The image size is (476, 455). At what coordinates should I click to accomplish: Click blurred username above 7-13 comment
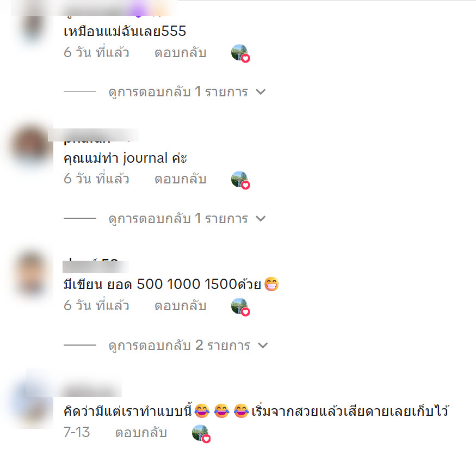(91, 389)
